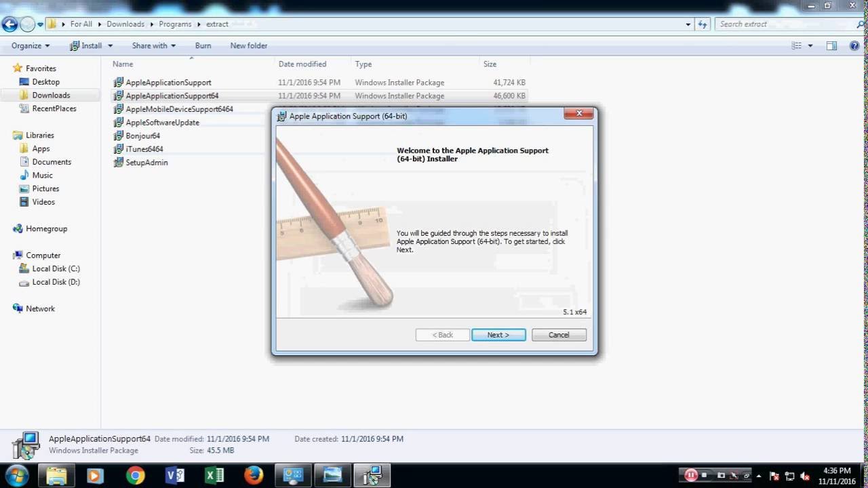The image size is (868, 488).
Task: Toggle the preview pane icon
Action: (x=832, y=45)
